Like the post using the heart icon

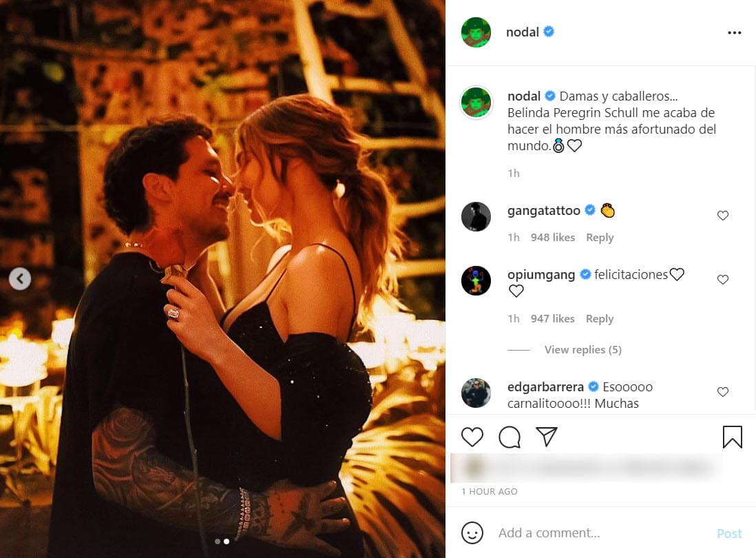(472, 437)
